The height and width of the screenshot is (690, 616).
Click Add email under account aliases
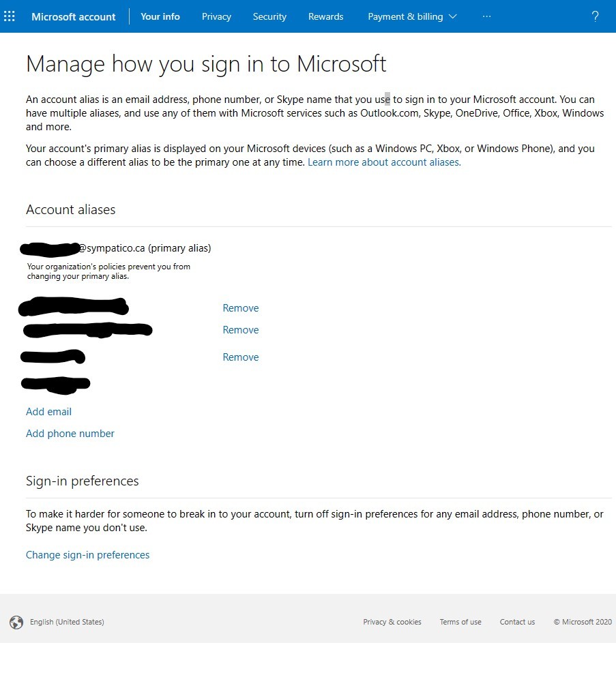pos(48,411)
